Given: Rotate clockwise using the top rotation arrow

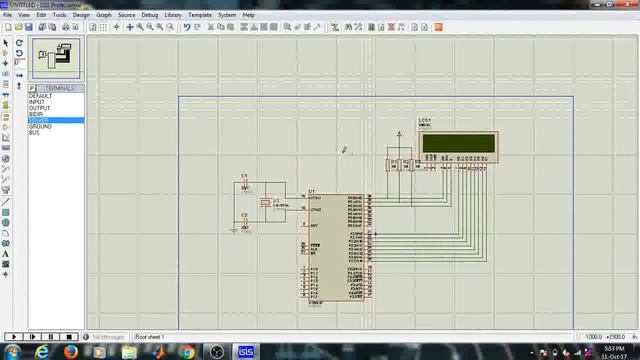Looking at the screenshot, I should [19, 43].
